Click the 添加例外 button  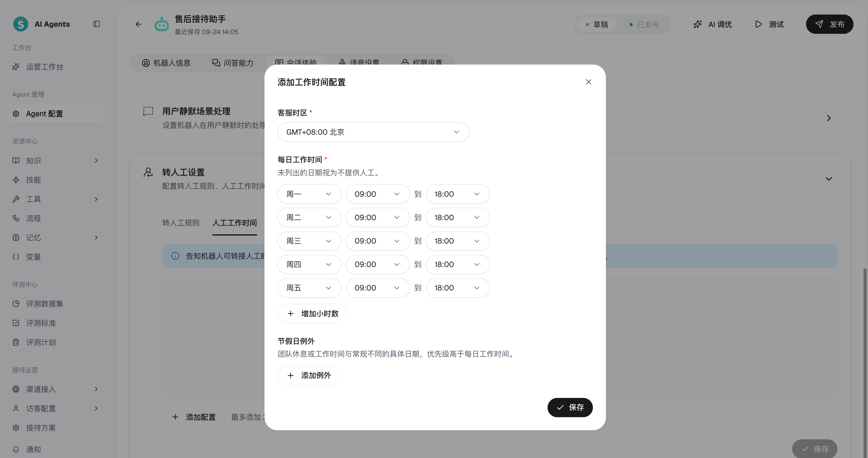309,375
